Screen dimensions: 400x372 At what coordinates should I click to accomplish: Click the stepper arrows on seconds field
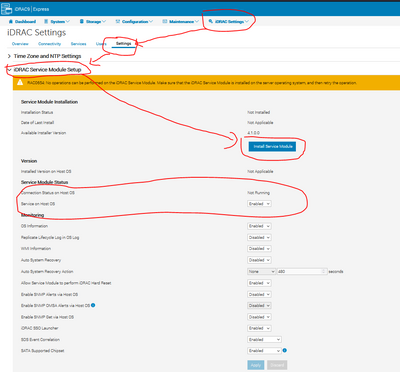click(323, 271)
